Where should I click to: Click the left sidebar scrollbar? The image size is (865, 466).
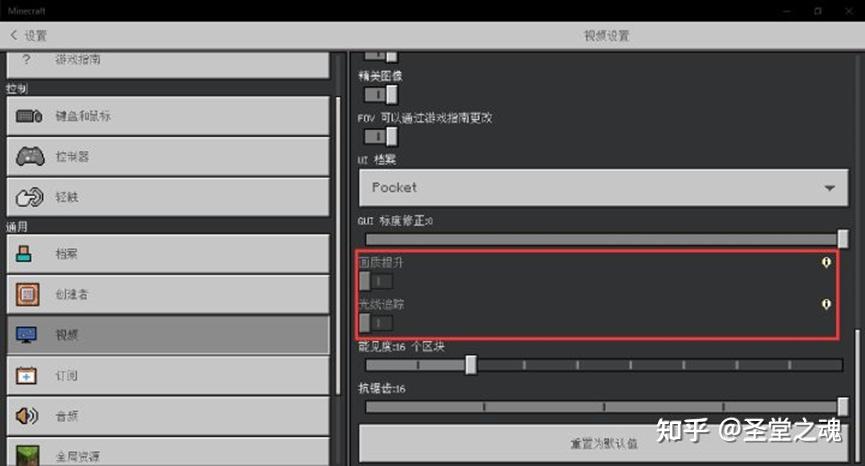(338, 245)
